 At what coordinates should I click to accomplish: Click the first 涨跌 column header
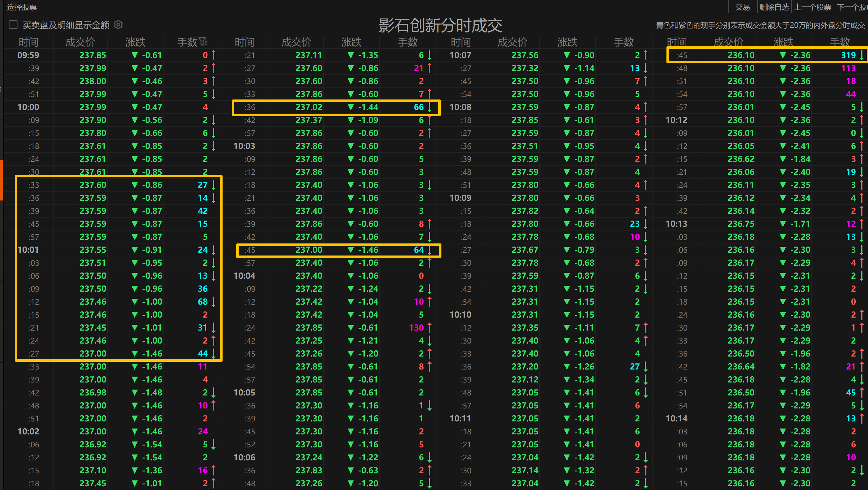coord(135,42)
